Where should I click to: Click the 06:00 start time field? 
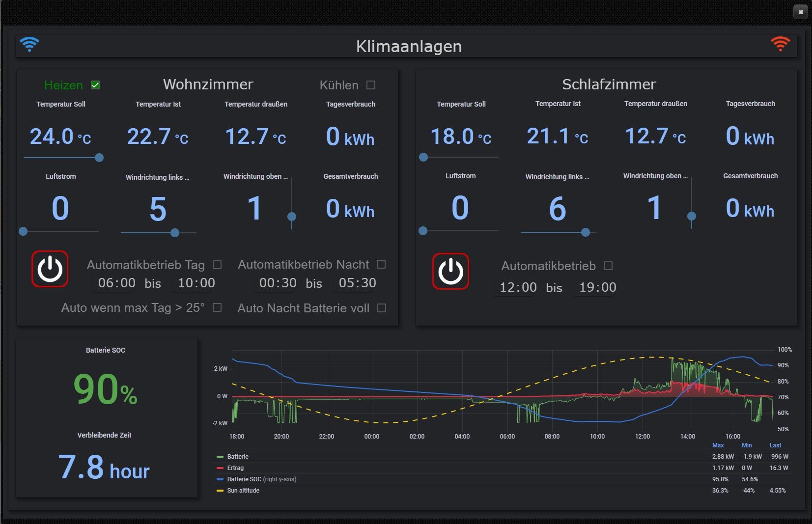click(x=117, y=283)
